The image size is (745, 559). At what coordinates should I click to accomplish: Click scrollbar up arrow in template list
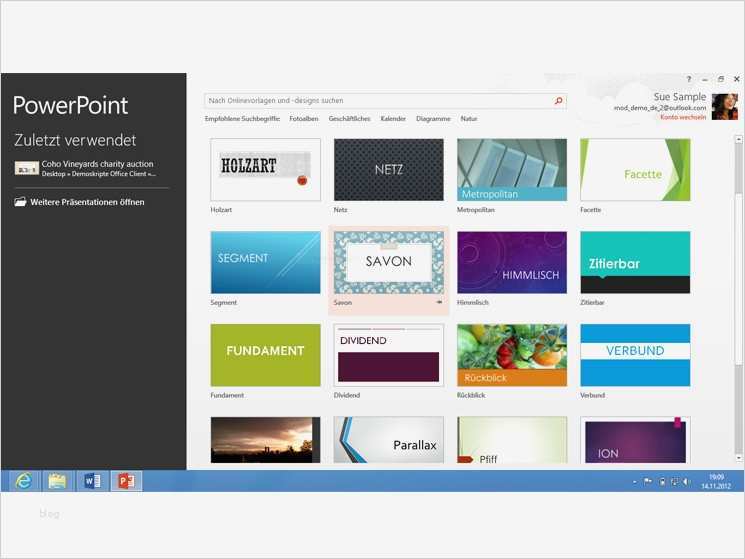pos(738,139)
